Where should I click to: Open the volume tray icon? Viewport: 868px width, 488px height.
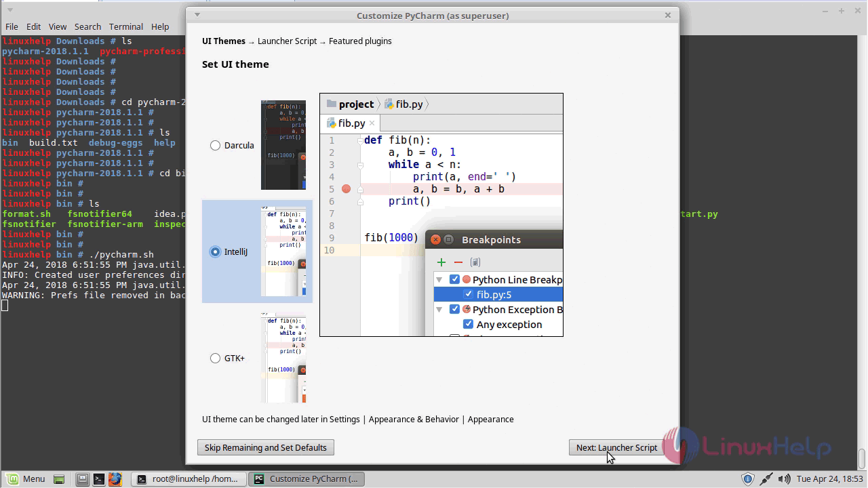click(783, 479)
